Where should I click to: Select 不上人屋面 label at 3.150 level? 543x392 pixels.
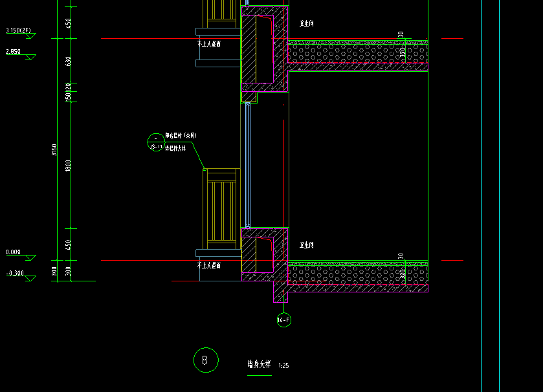point(209,43)
